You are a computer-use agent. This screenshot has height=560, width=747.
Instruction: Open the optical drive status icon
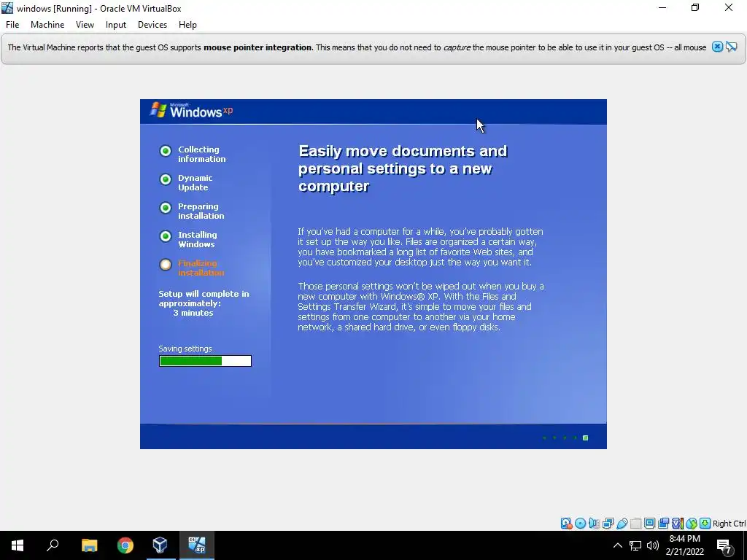pyautogui.click(x=580, y=524)
